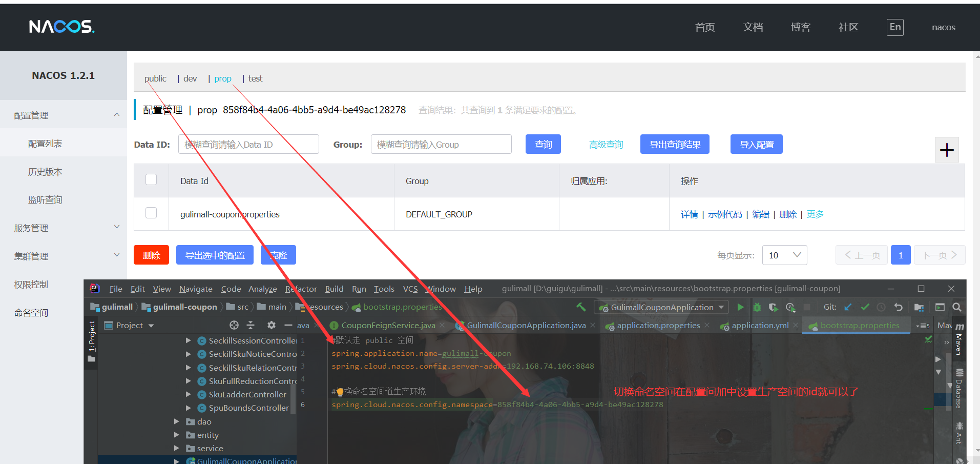The image size is (980, 464).
Task: Click the run anything window icon
Action: (x=940, y=307)
